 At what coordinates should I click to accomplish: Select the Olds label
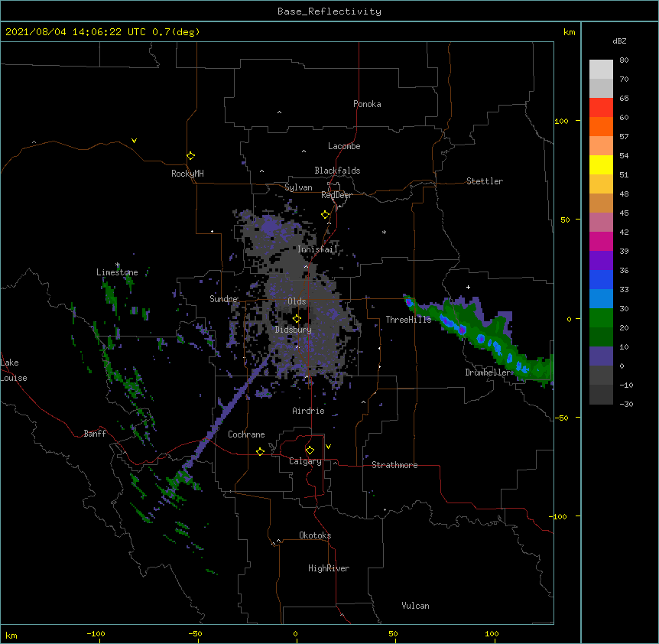(x=297, y=301)
